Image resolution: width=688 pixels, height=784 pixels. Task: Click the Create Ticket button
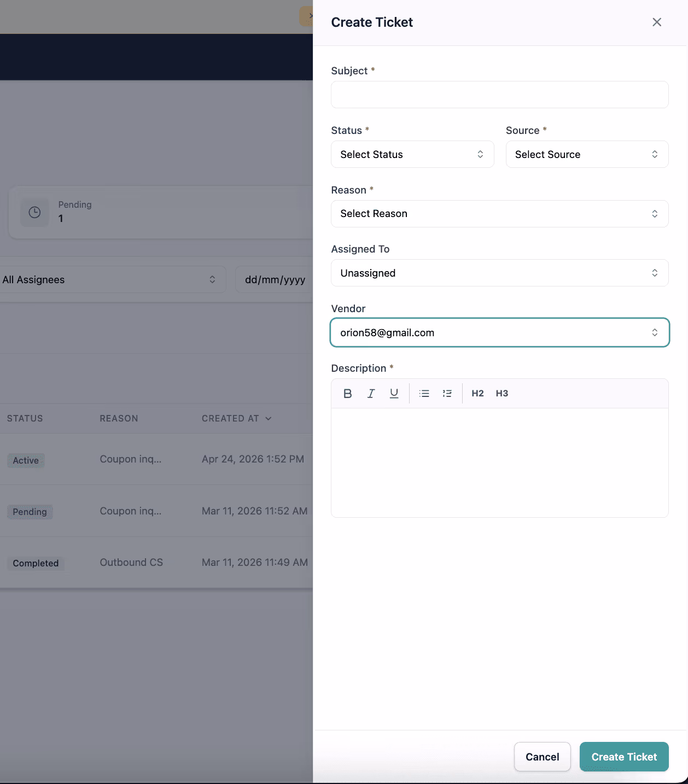click(x=624, y=757)
